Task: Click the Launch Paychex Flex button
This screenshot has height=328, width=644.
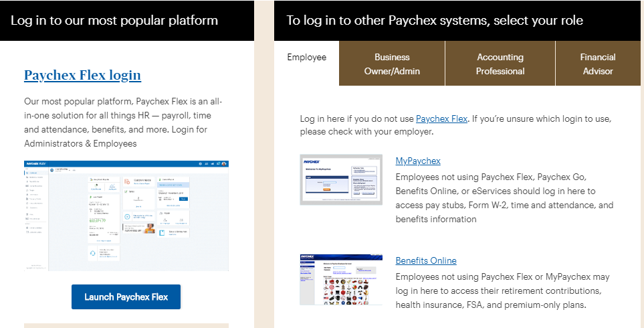Action: (126, 297)
